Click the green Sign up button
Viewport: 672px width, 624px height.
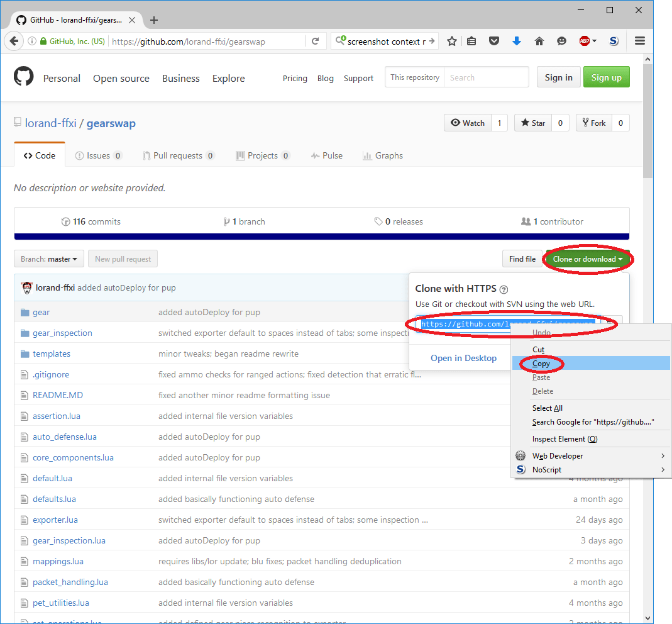pos(607,77)
